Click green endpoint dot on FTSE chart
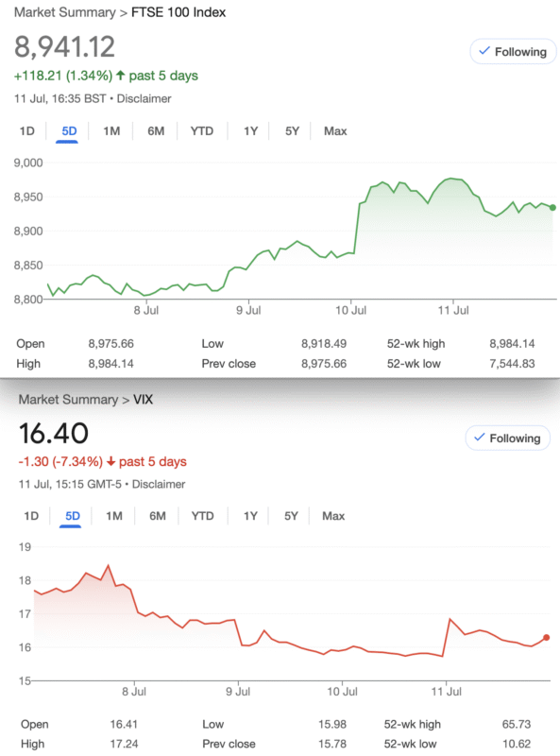This screenshot has width=560, height=756. point(552,207)
